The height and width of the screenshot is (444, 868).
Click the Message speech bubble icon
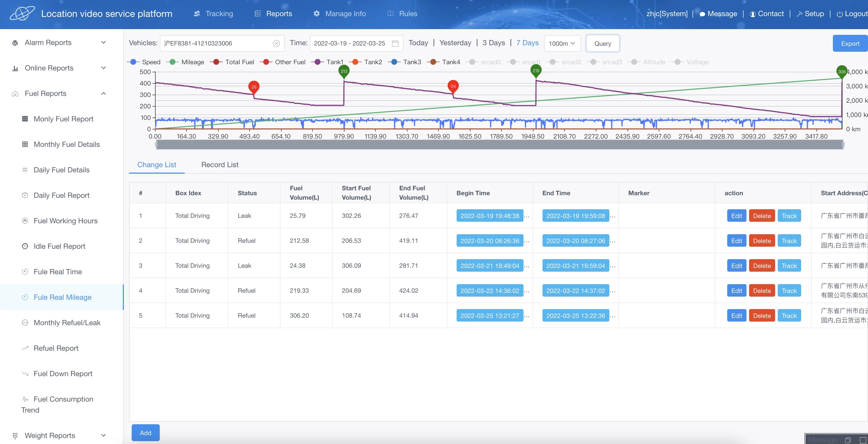point(702,14)
